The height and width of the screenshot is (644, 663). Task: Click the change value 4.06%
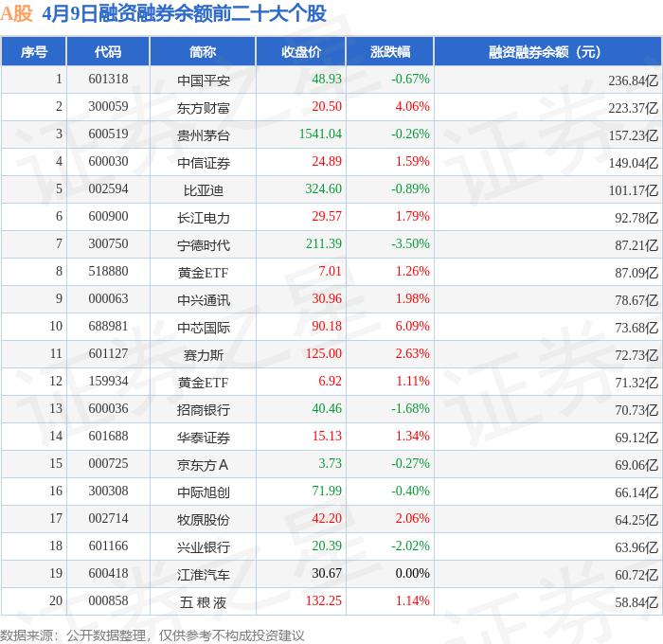pyautogui.click(x=413, y=107)
